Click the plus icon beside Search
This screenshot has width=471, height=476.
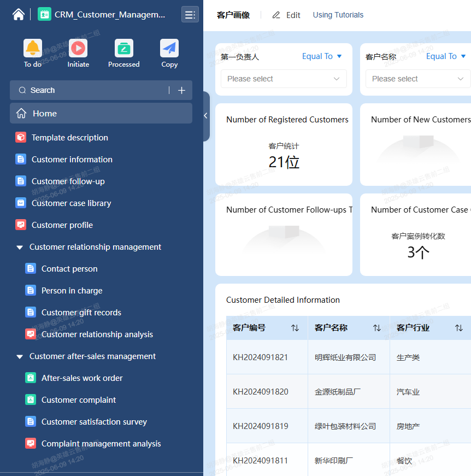(x=181, y=91)
